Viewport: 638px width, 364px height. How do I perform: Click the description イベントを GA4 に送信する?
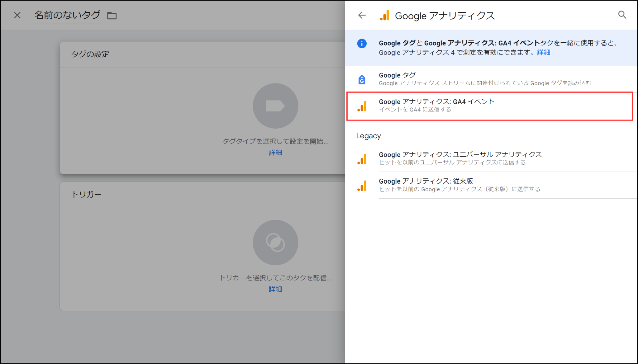(x=415, y=110)
